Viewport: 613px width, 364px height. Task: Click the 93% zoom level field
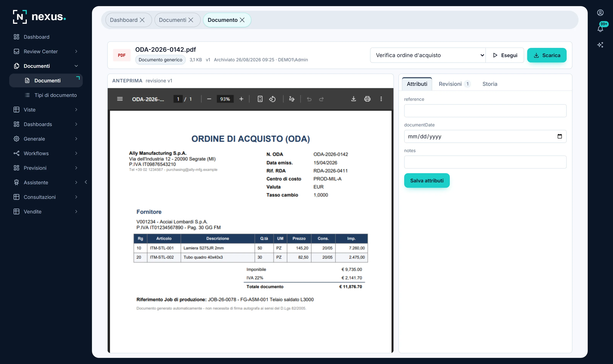[225, 99]
